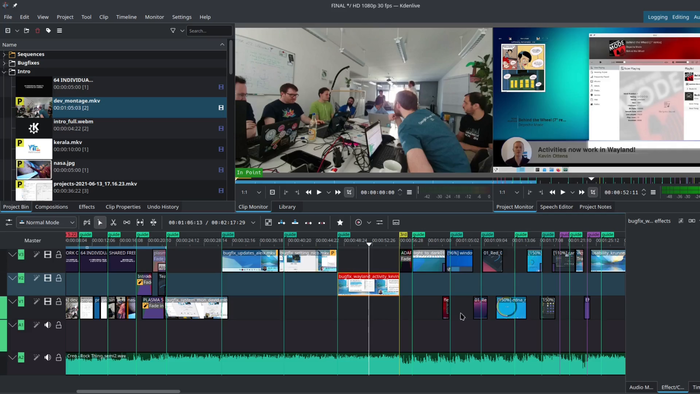
Task: Lock video track V3
Action: 58,254
